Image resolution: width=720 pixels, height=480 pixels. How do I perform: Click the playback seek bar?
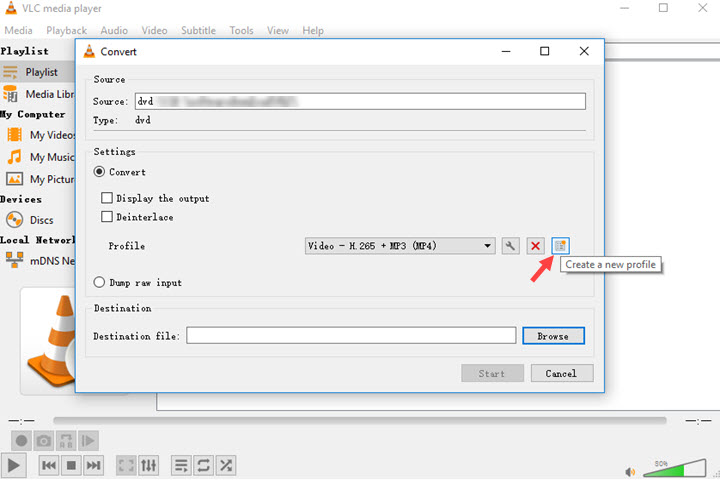(360, 420)
